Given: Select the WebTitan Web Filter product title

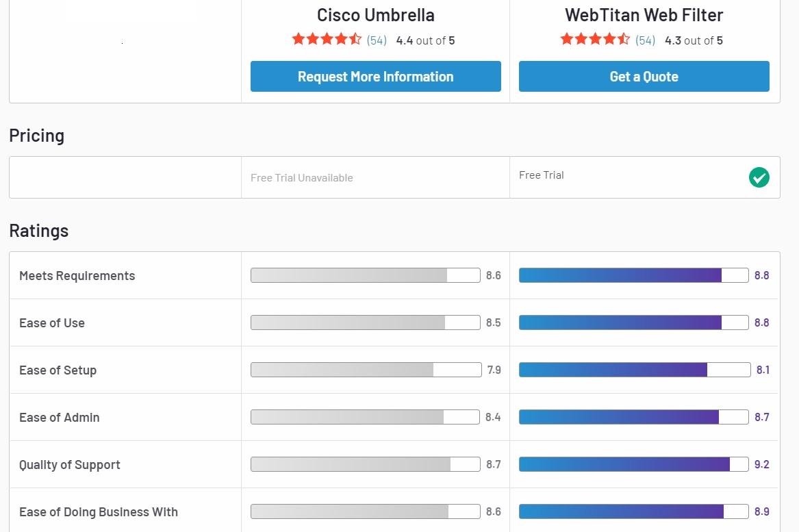Looking at the screenshot, I should (644, 15).
